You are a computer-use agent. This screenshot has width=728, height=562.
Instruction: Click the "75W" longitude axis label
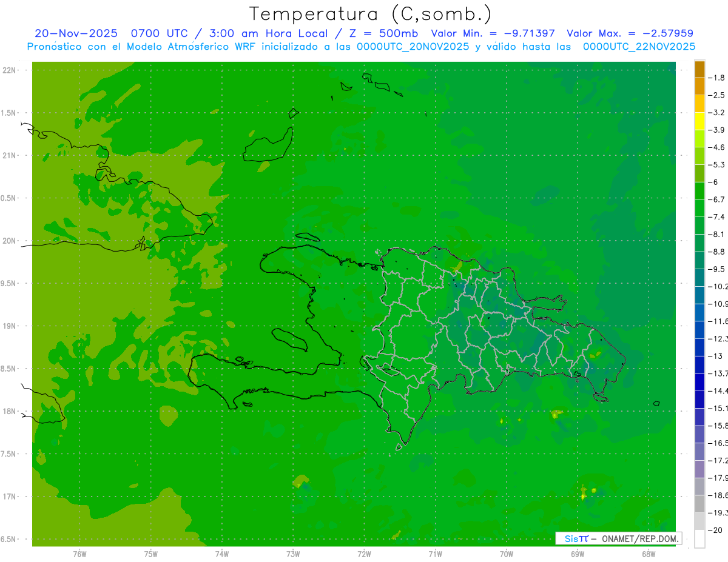[151, 554]
